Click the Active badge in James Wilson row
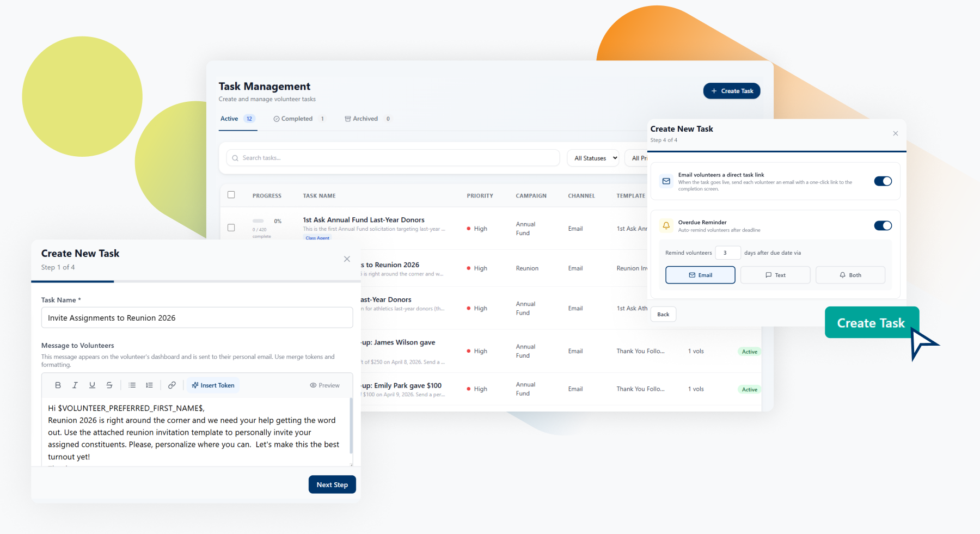980x534 pixels. [x=749, y=352]
